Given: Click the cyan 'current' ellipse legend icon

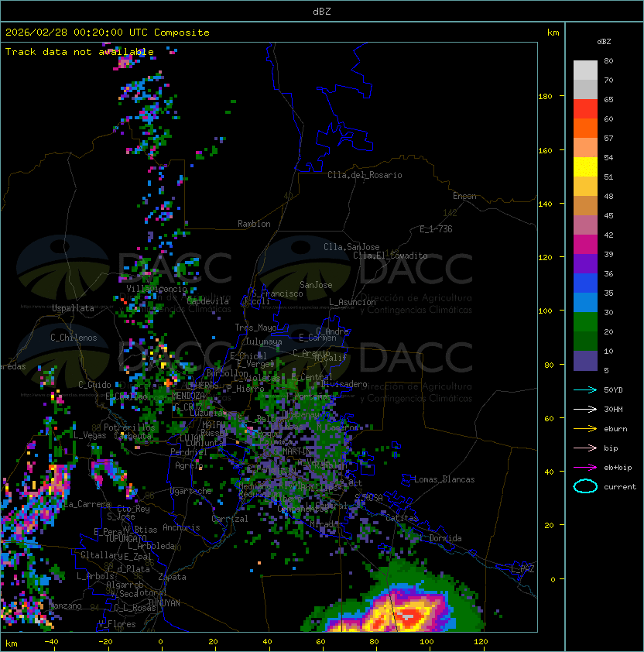Looking at the screenshot, I should pos(585,486).
